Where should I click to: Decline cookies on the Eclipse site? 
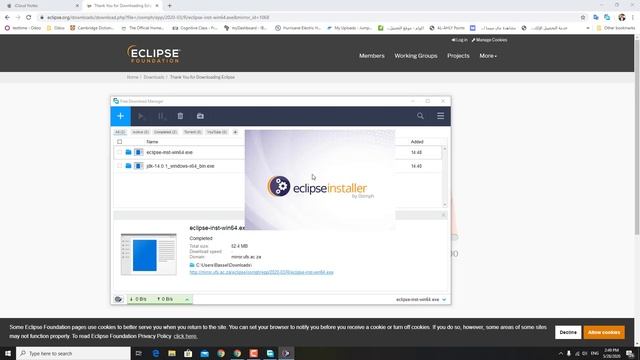568,332
